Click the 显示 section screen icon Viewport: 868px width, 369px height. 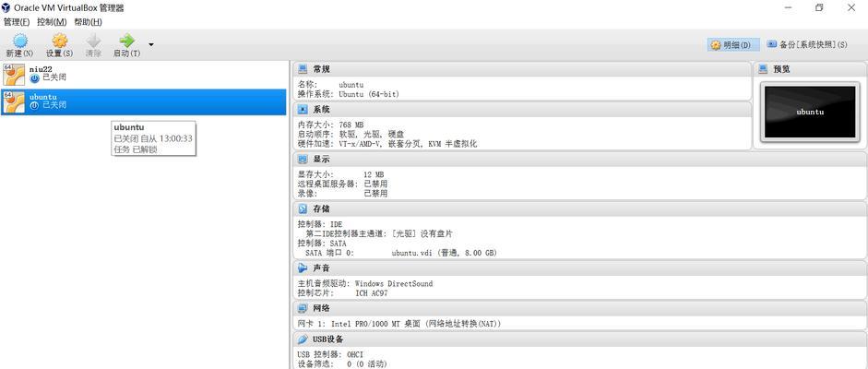tap(303, 160)
